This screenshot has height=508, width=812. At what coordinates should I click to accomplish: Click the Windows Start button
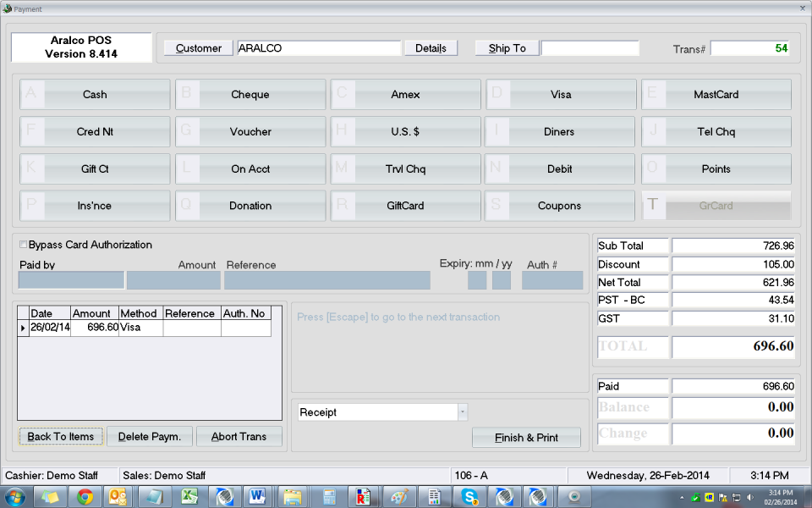coord(16,497)
